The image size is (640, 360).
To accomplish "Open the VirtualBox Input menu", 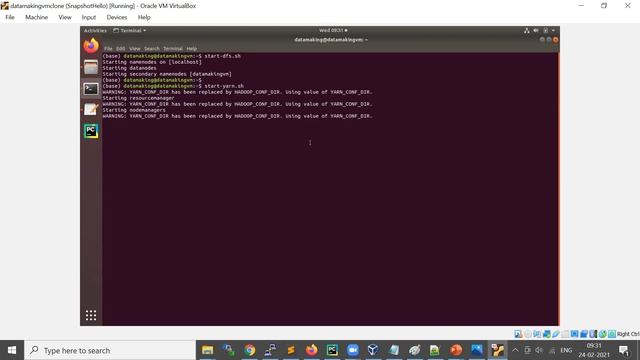I will (89, 17).
